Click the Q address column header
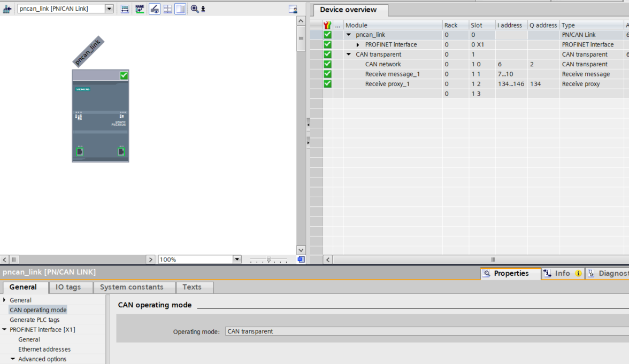The image size is (629, 364). click(x=543, y=25)
